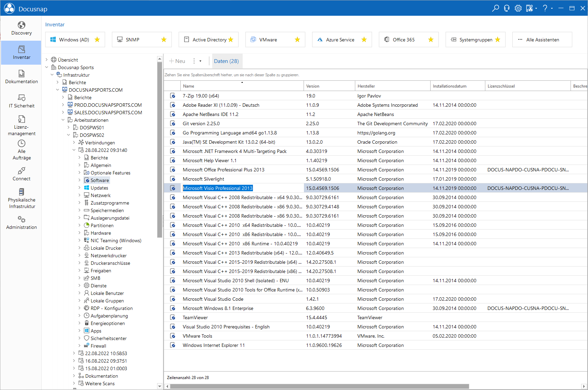Click the Microsoft Silverlight row icon
This screenshot has width=588, height=390.
point(173,179)
